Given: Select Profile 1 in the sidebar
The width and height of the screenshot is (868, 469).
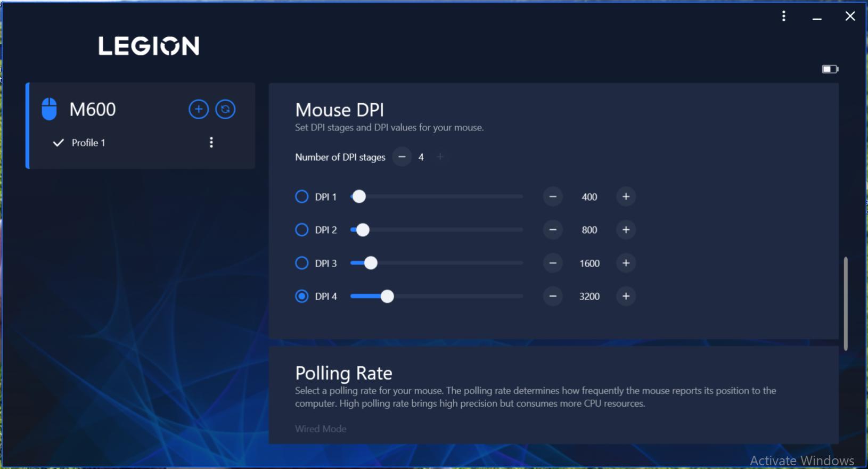Looking at the screenshot, I should 88,143.
